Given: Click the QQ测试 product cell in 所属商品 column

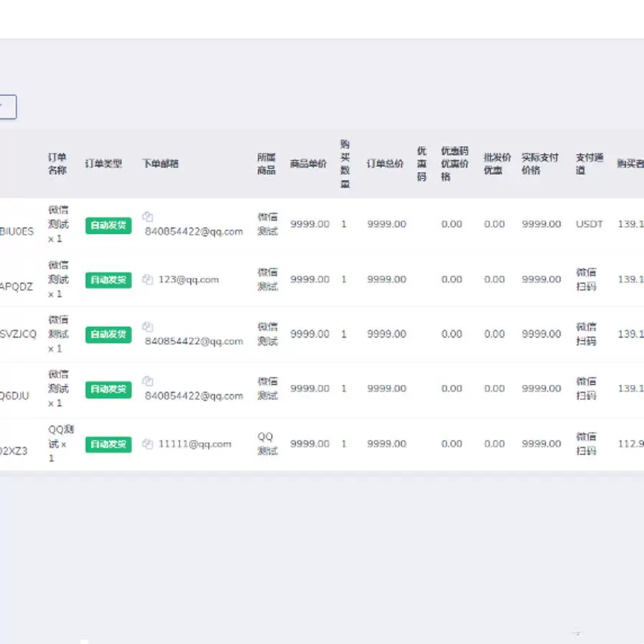Looking at the screenshot, I should point(267,444).
